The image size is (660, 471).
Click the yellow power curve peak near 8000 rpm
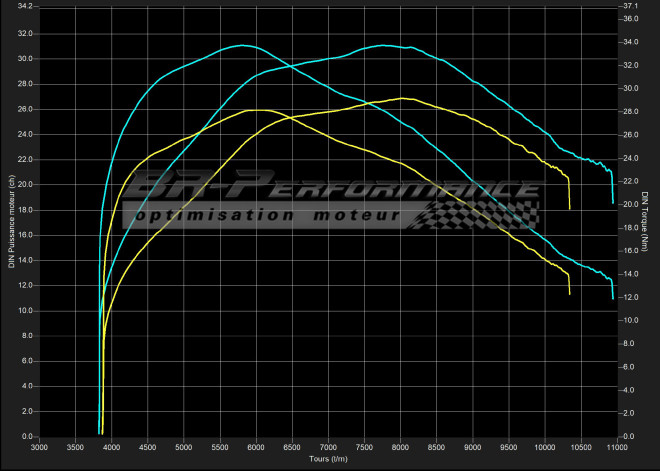click(402, 98)
